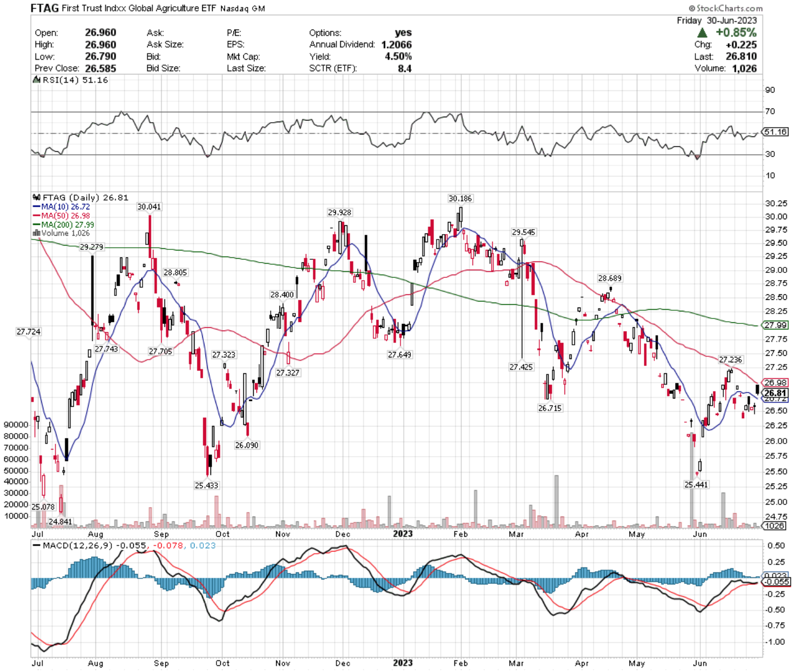Click the 30.186 peak price annotation
This screenshot has width=799, height=672.
(460, 198)
